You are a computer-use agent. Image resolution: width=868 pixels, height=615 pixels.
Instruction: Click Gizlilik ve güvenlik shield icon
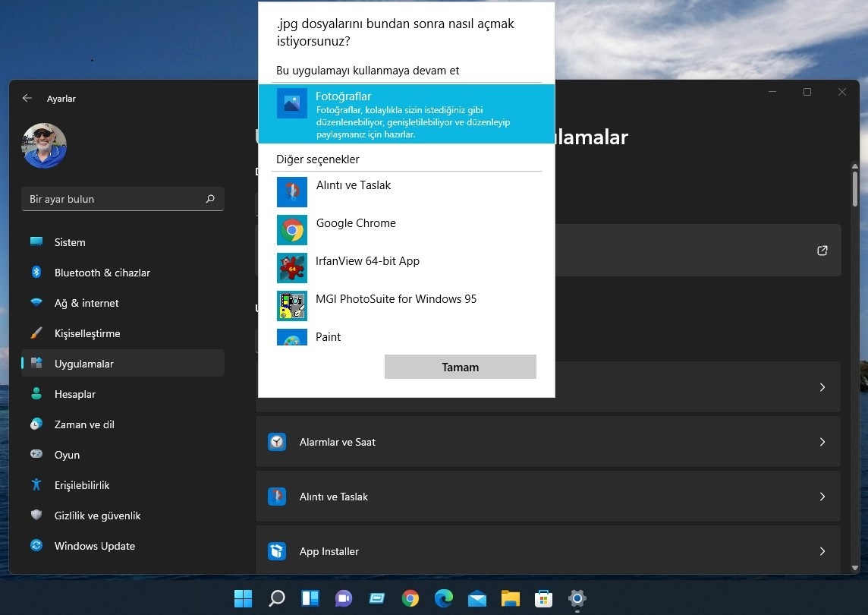[36, 516]
